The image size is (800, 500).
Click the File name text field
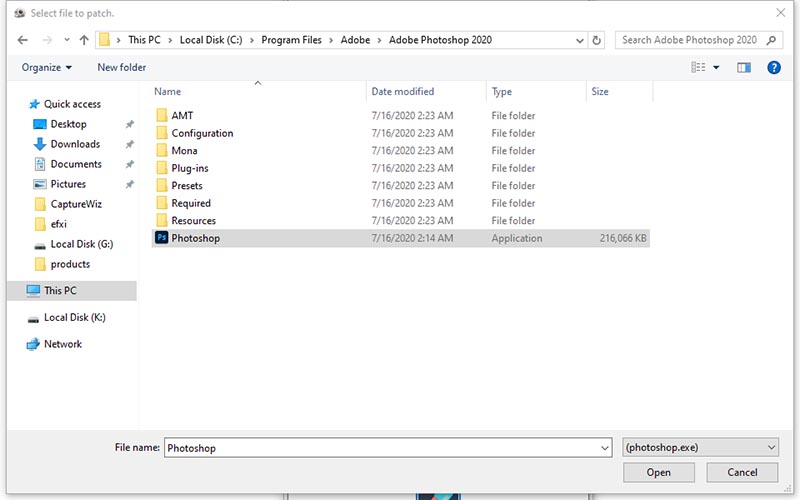point(382,448)
